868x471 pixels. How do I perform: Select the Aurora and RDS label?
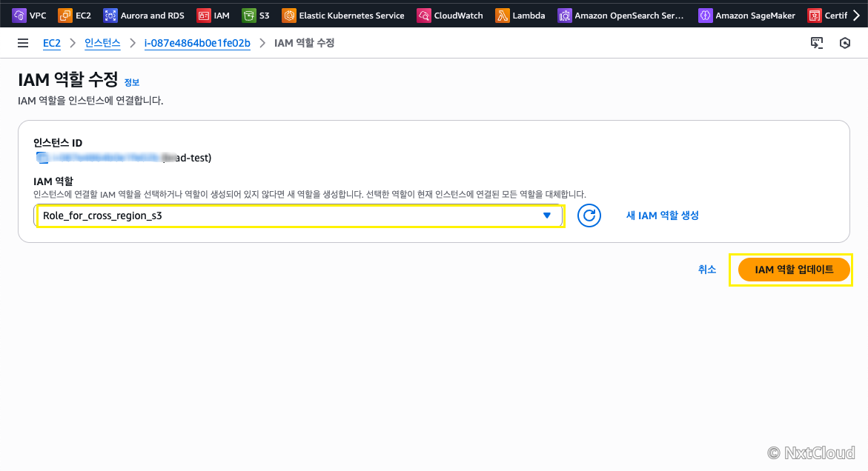tap(152, 16)
